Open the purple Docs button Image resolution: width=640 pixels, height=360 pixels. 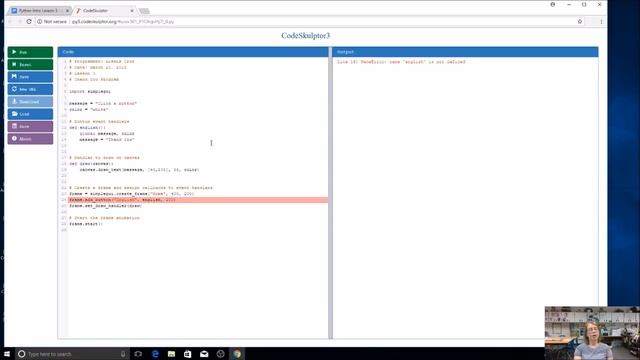(x=30, y=127)
